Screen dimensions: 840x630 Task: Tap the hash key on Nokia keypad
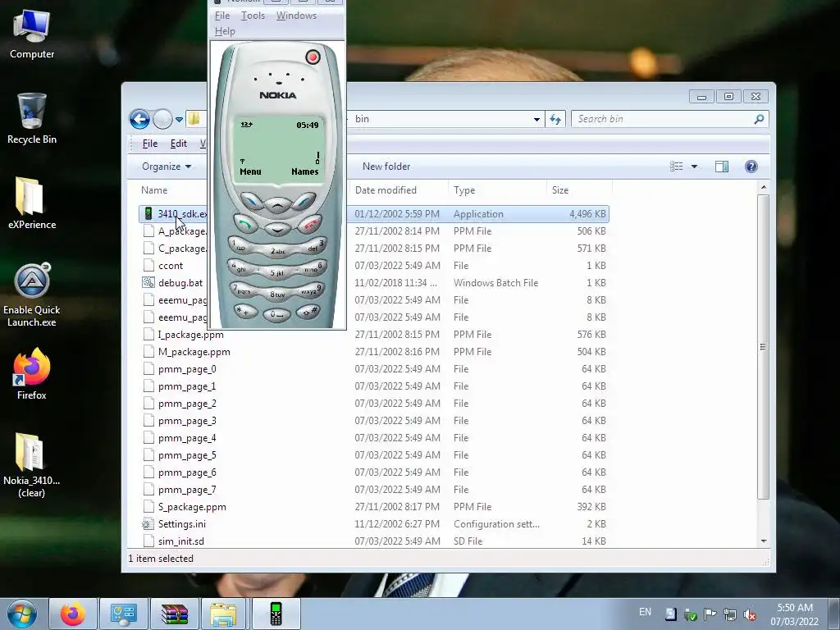coord(309,311)
